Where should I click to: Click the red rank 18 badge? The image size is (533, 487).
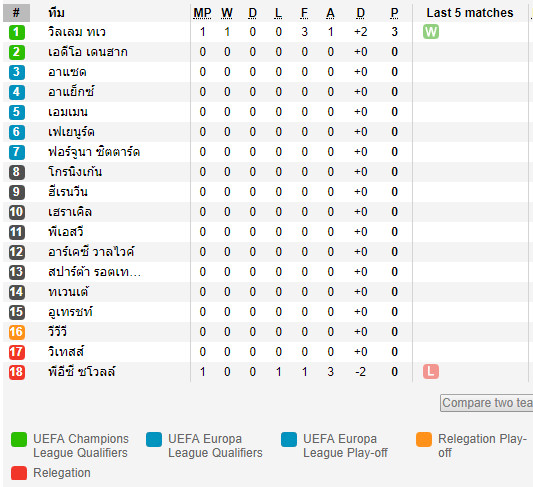click(17, 372)
